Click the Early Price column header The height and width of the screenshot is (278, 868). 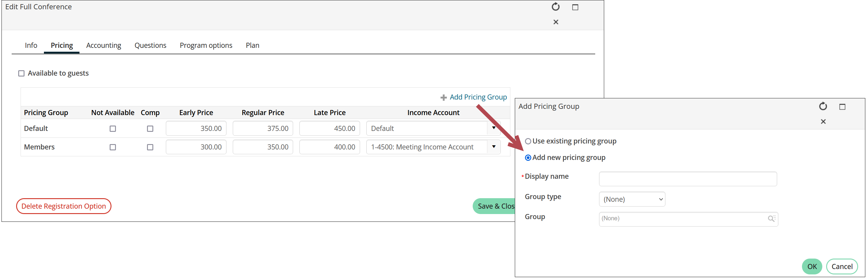coord(196,113)
